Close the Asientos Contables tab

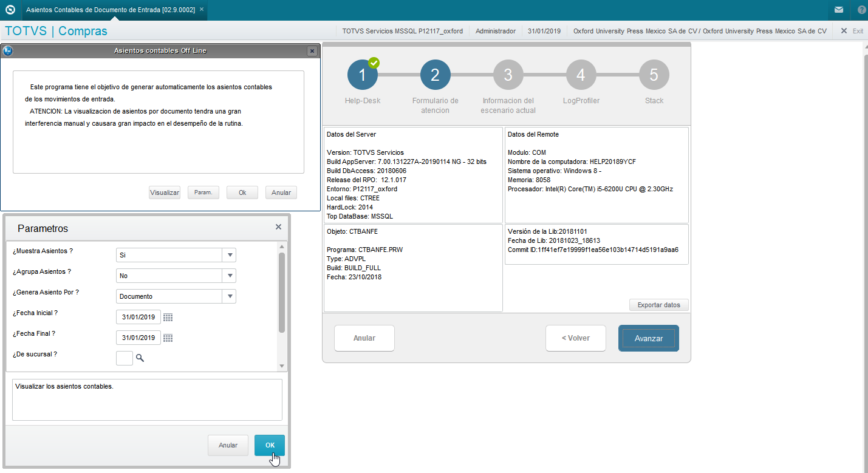pyautogui.click(x=202, y=10)
